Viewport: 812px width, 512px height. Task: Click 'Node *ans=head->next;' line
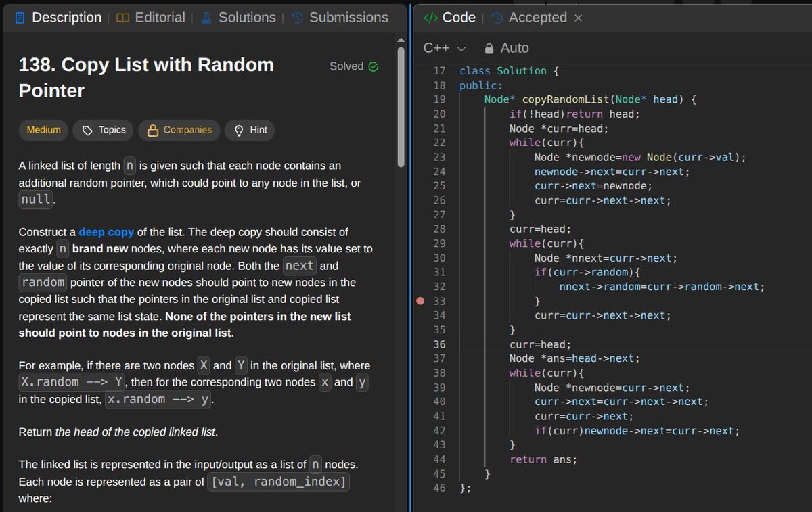pos(574,358)
